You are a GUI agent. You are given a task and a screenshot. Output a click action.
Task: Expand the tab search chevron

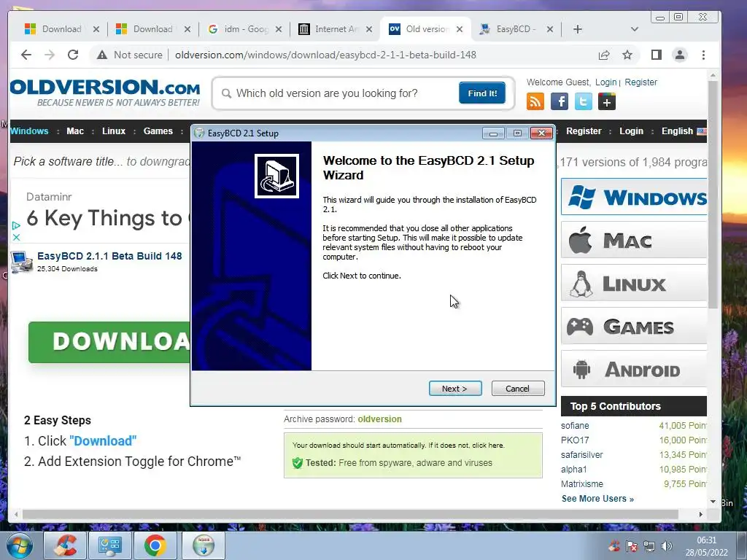[x=634, y=29]
